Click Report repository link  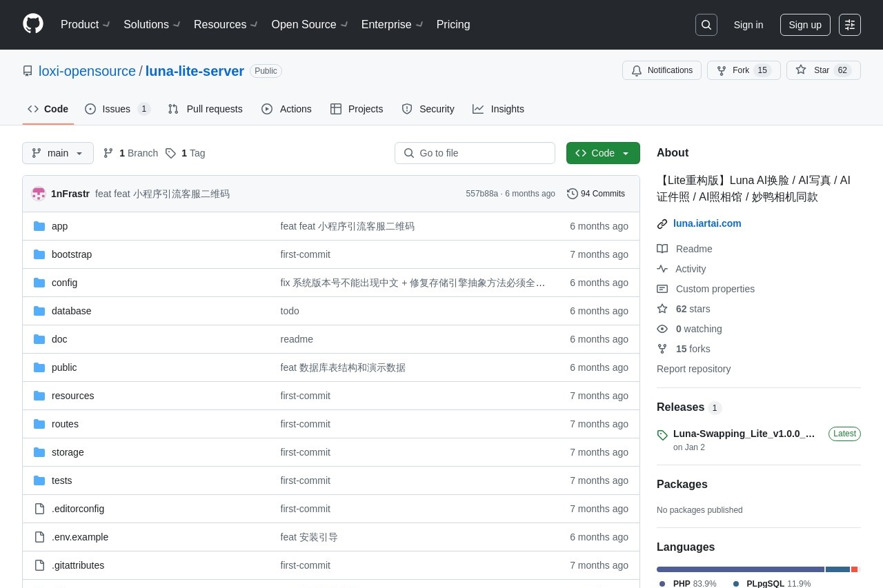coord(693,369)
